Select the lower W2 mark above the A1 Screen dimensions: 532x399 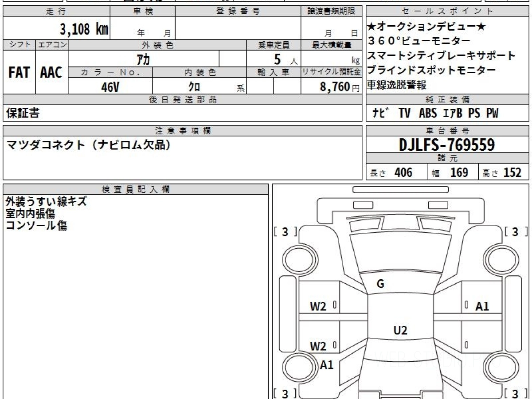coord(318,346)
